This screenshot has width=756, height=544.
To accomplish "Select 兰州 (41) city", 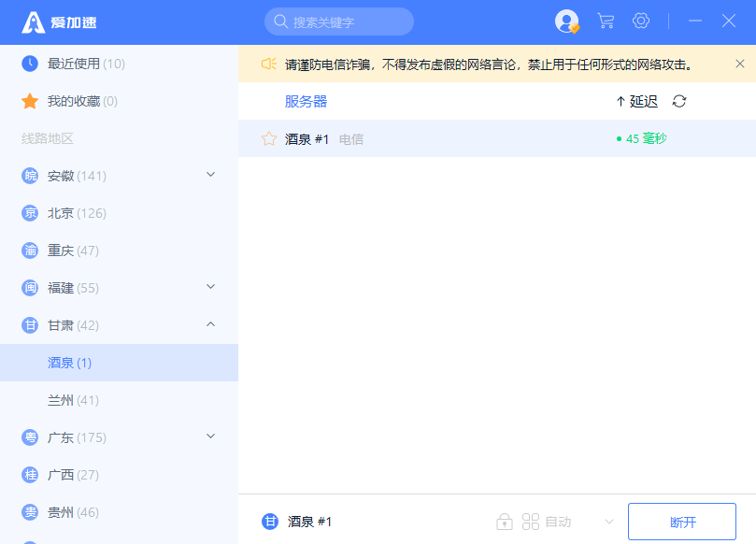I will (x=119, y=400).
